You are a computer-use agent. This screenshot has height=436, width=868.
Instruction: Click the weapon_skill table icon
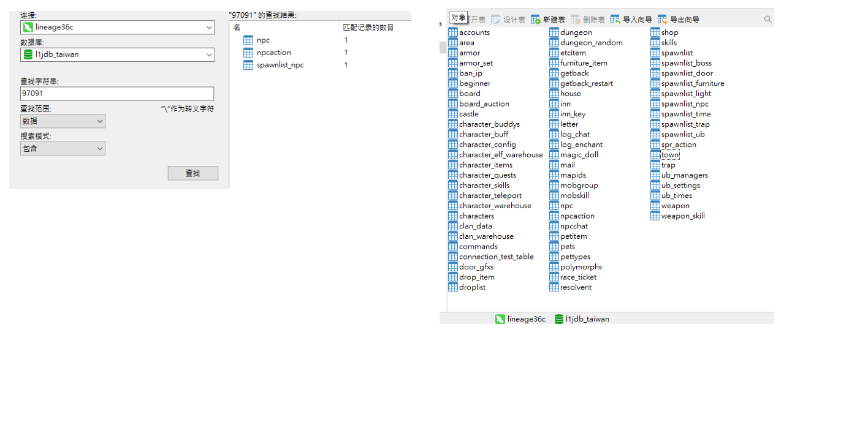pyautogui.click(x=655, y=216)
